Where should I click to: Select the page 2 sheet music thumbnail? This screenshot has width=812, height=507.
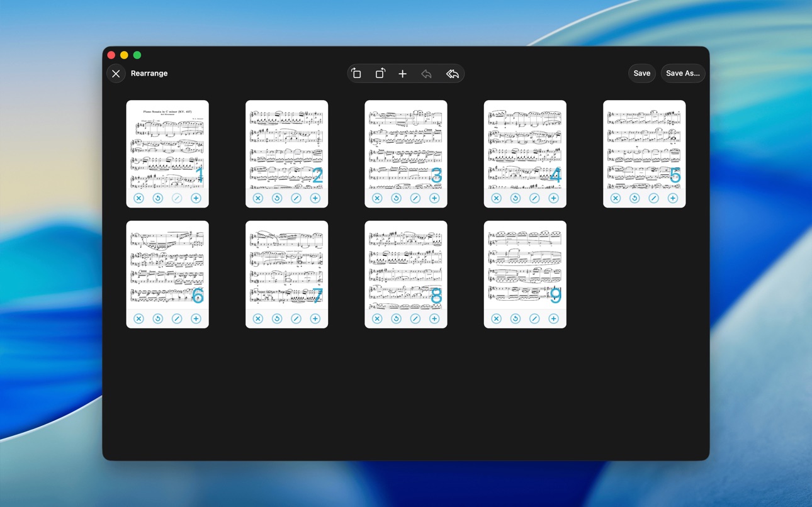(286, 145)
